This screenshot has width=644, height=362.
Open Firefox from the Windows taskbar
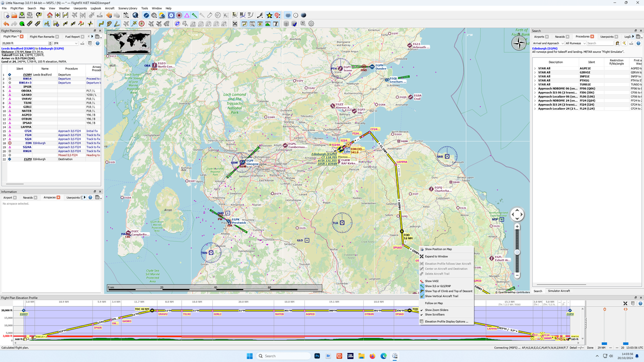[372, 356]
